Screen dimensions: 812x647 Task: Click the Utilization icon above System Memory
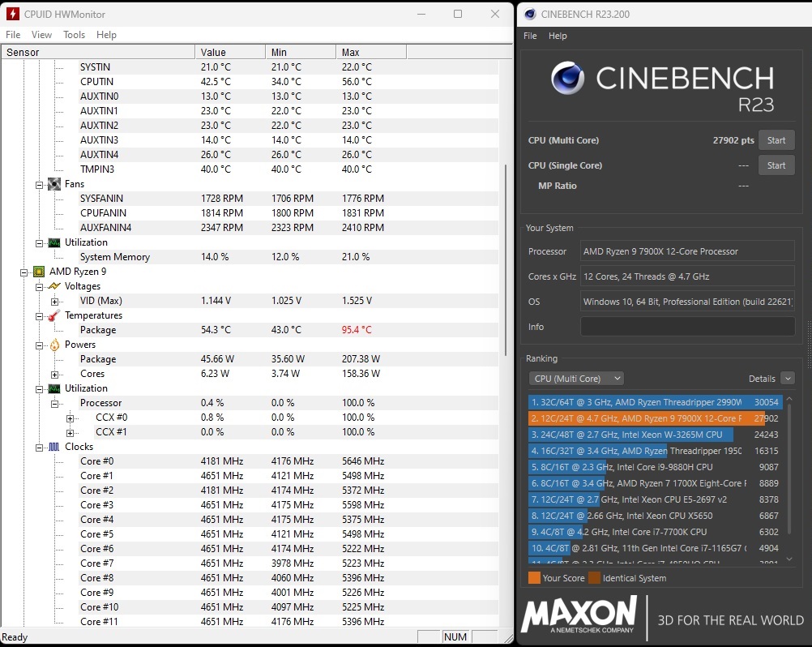pos(54,242)
